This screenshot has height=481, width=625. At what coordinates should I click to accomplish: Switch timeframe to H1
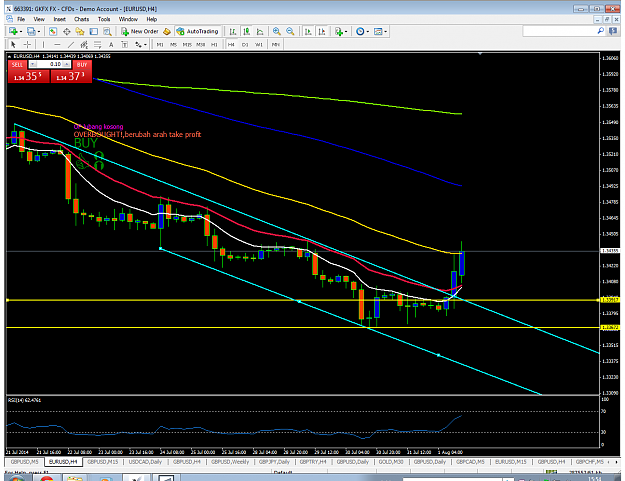point(214,45)
